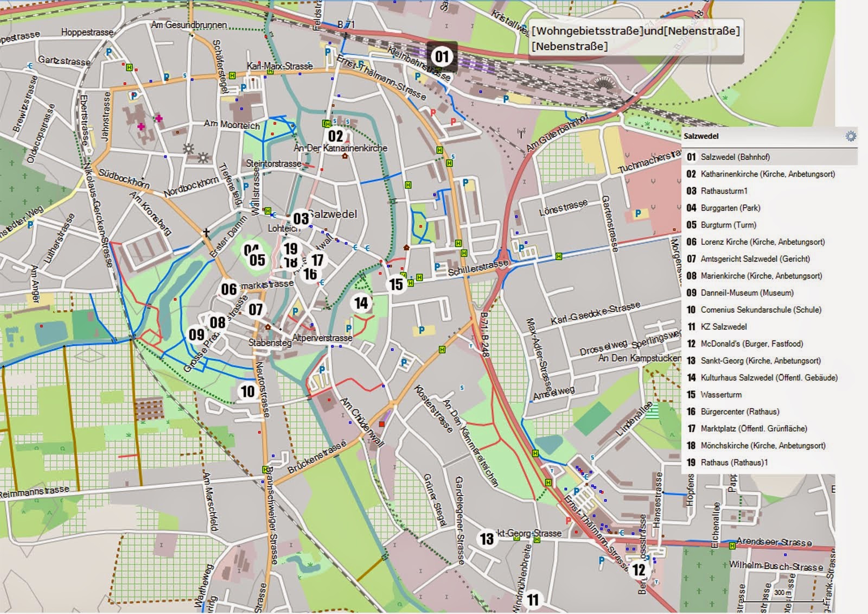Click the An Der Katharinenkirche label

click(x=341, y=148)
